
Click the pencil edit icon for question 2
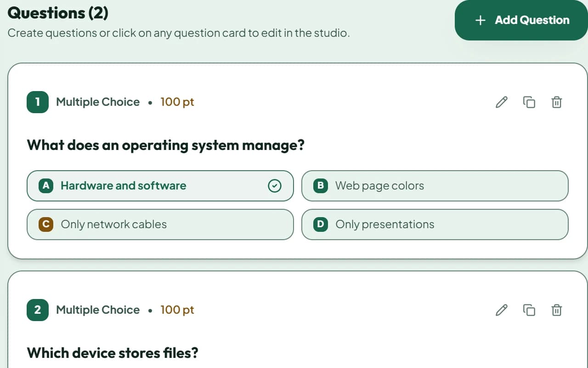click(502, 310)
